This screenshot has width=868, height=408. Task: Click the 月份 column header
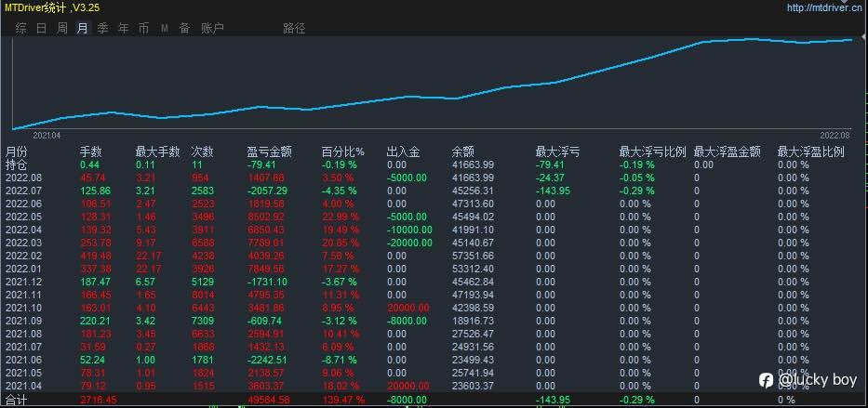(16, 151)
